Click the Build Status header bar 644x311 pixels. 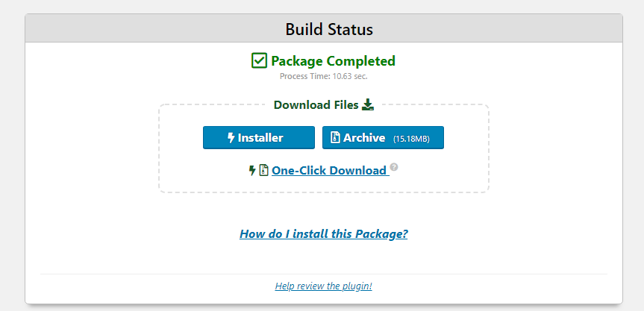(324, 28)
